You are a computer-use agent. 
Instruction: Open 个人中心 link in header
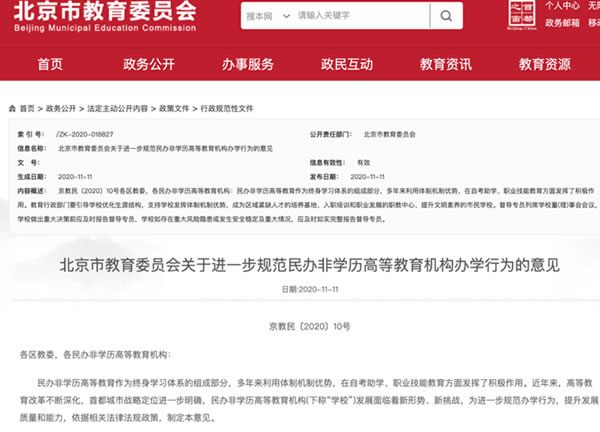pos(562,5)
